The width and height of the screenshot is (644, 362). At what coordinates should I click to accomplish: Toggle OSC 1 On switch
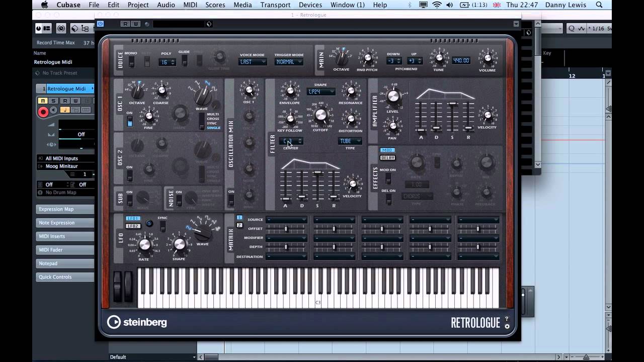click(130, 121)
